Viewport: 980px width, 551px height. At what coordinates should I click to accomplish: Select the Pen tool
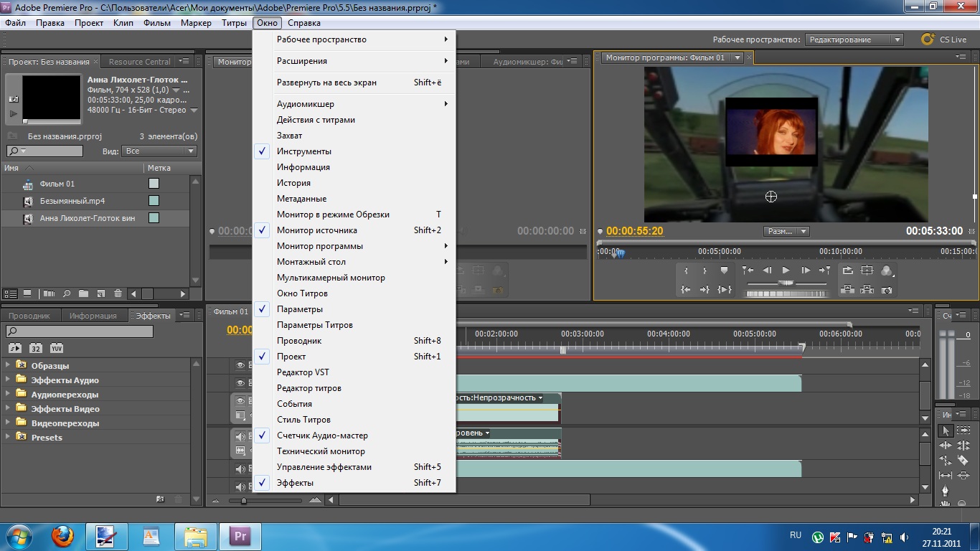coord(946,491)
